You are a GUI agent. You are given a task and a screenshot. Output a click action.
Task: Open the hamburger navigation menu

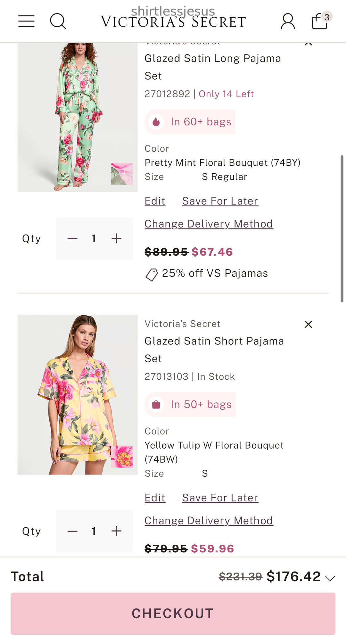click(26, 21)
